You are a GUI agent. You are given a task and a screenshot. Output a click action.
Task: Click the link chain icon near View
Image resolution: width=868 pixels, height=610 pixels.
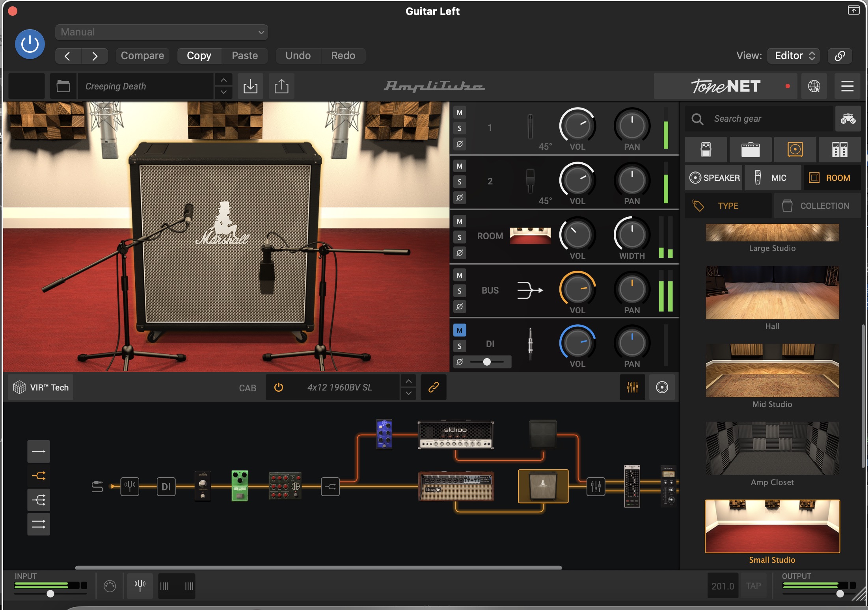[840, 56]
